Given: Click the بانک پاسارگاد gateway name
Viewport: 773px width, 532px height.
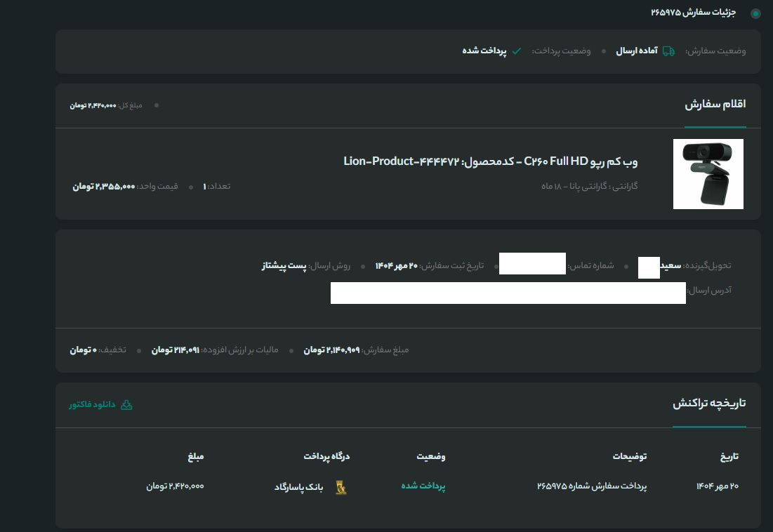Looking at the screenshot, I should pyautogui.click(x=299, y=486).
